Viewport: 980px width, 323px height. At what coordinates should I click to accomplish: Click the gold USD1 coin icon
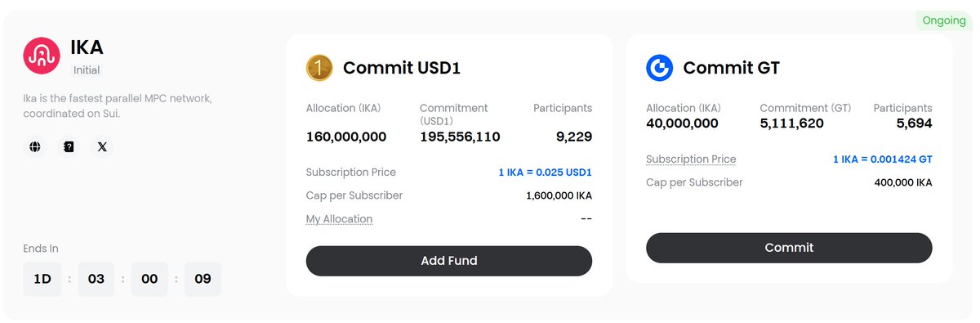tap(319, 68)
